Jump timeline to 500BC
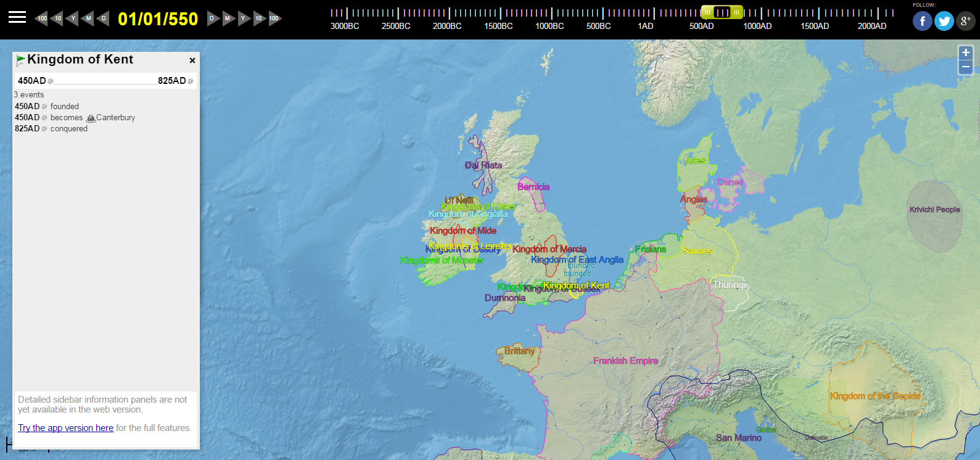 tap(599, 26)
